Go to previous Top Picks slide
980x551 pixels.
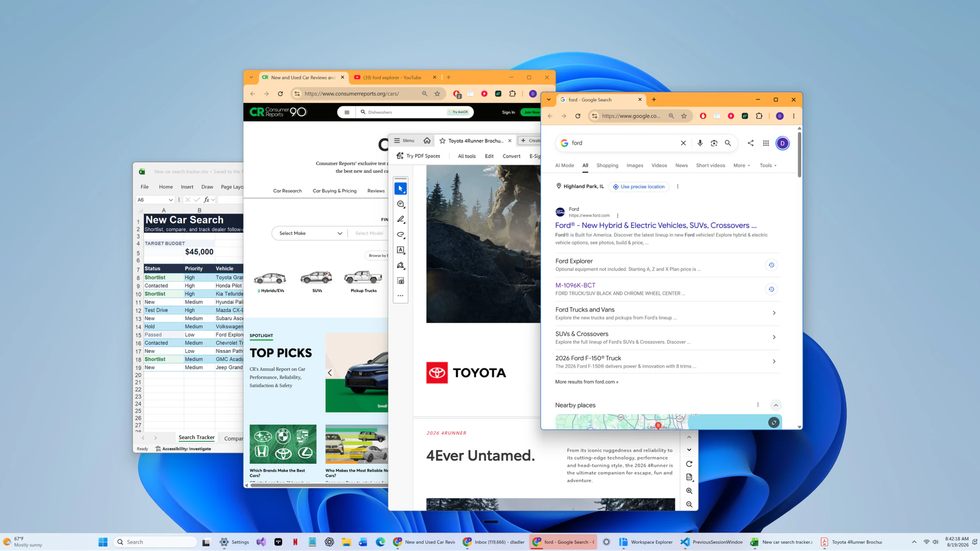click(330, 373)
